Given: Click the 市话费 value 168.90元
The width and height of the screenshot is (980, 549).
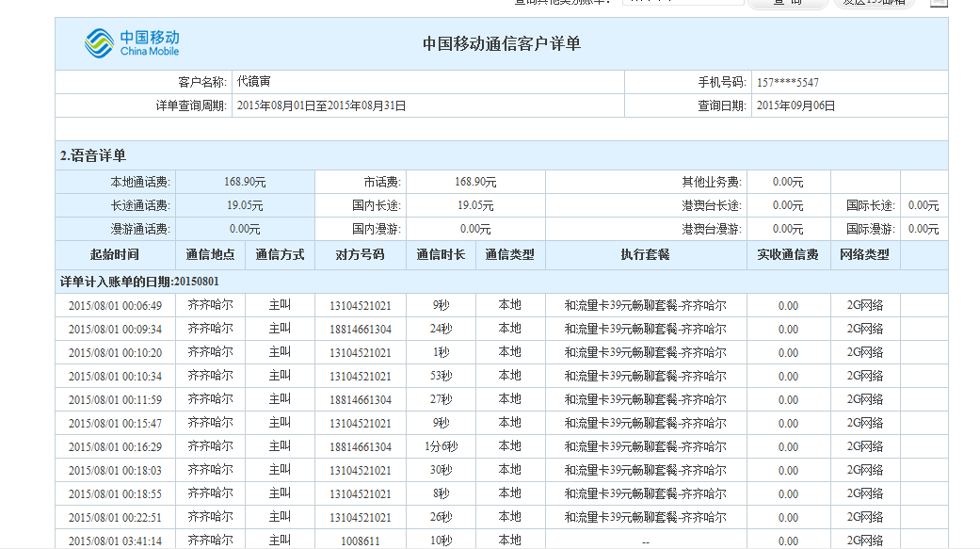Looking at the screenshot, I should (475, 182).
